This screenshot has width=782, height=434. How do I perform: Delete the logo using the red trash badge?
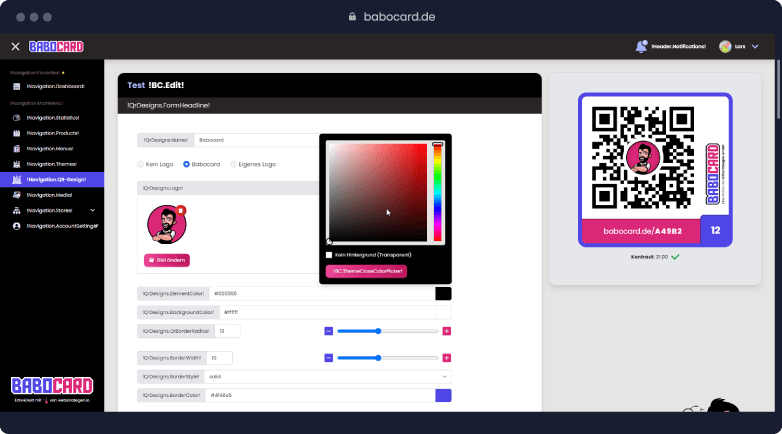pyautogui.click(x=181, y=211)
